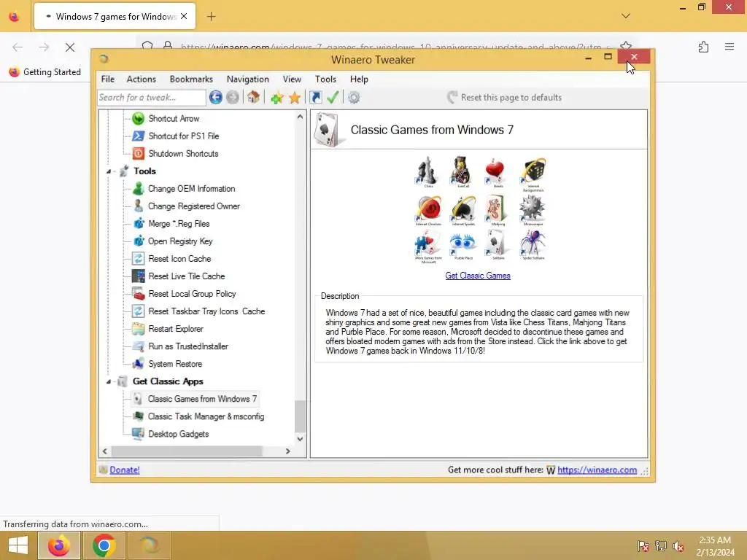Click Firefox icon on the taskbar
The image size is (747, 560).
point(58,545)
